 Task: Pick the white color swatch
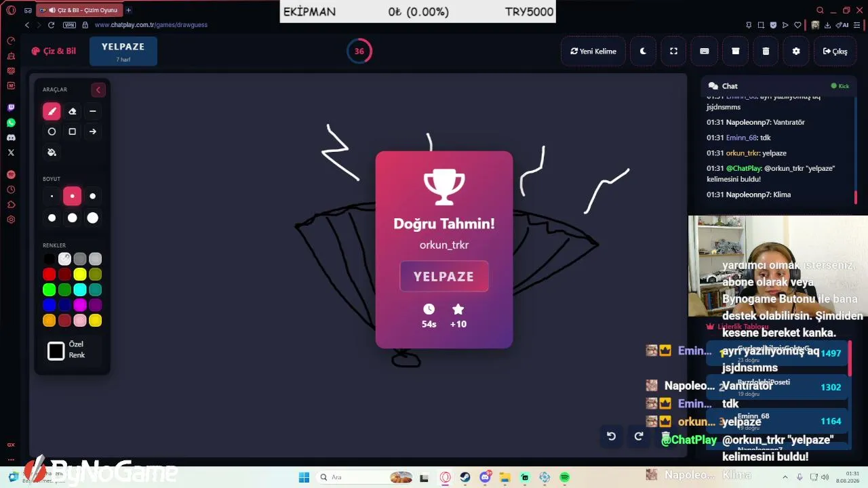(x=64, y=259)
